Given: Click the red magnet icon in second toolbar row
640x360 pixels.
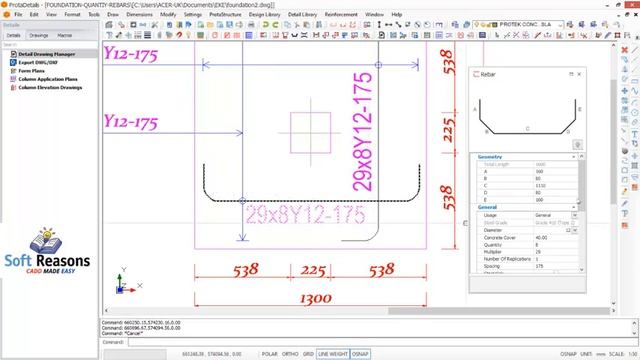Looking at the screenshot, I should point(179,36).
